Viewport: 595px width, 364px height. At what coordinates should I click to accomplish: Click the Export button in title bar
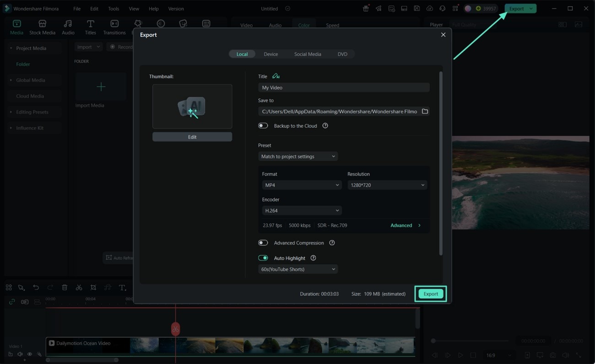pos(516,9)
